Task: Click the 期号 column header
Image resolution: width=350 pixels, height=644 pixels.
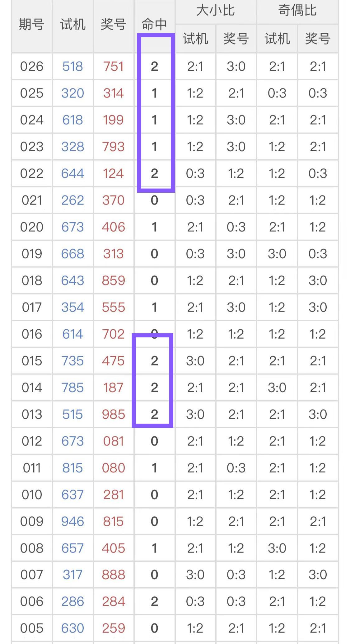Action: [32, 24]
